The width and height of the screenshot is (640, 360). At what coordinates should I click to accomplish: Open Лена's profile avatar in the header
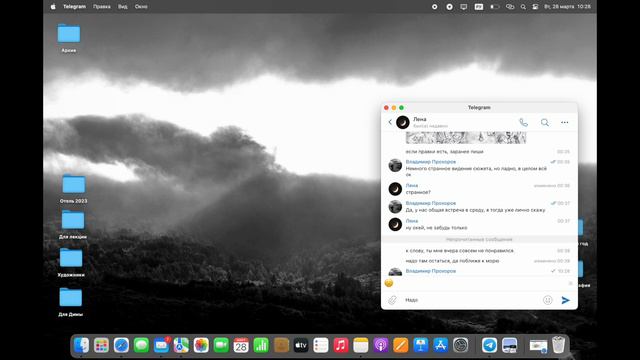tap(402, 122)
